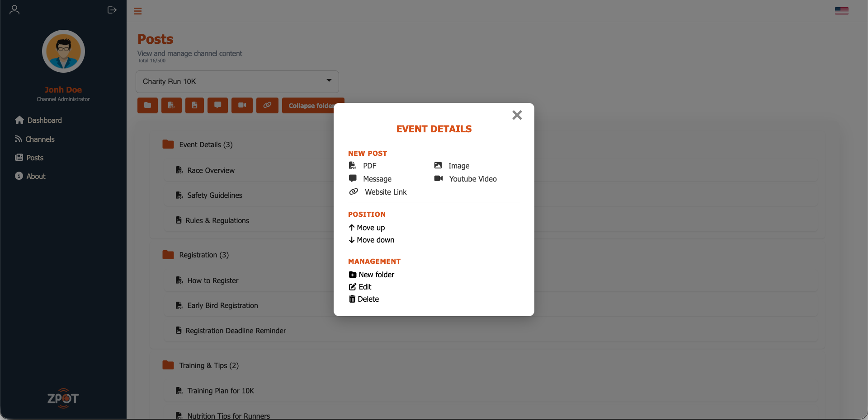868x420 pixels.
Task: Open the hamburger navigation menu
Action: pyautogui.click(x=137, y=11)
